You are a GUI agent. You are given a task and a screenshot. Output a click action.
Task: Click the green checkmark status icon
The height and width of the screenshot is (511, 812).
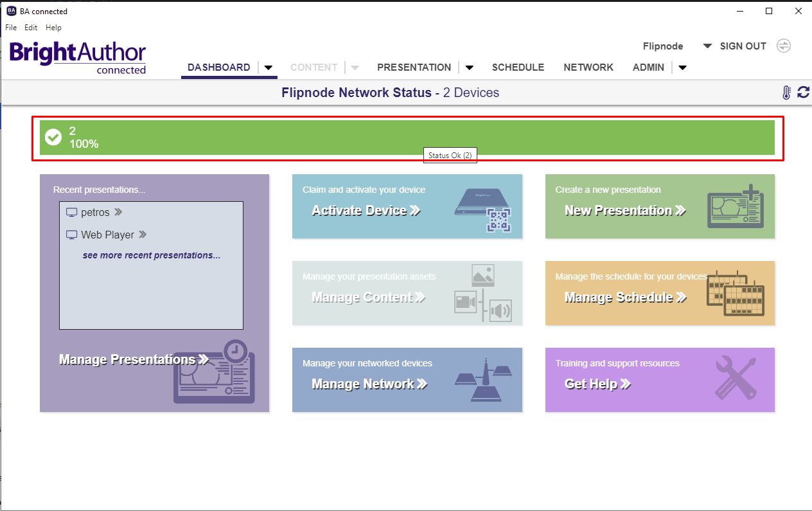tap(53, 137)
